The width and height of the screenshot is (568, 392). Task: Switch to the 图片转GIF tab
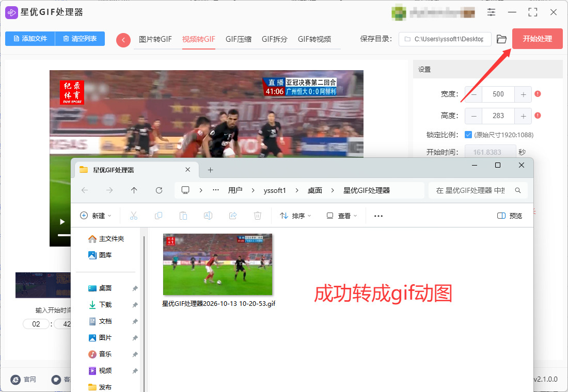[155, 39]
